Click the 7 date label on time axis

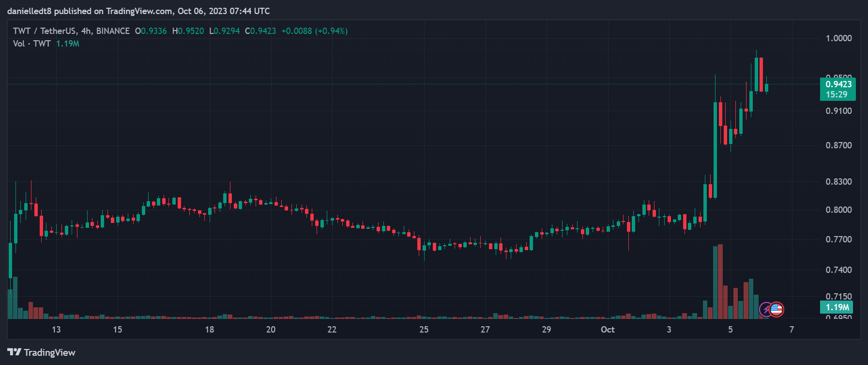(792, 330)
